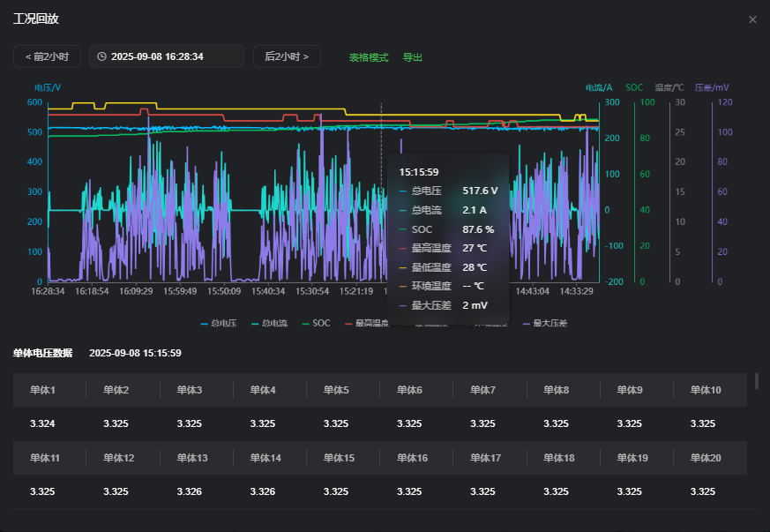Click the cell table vertical scrollbar

click(757, 381)
